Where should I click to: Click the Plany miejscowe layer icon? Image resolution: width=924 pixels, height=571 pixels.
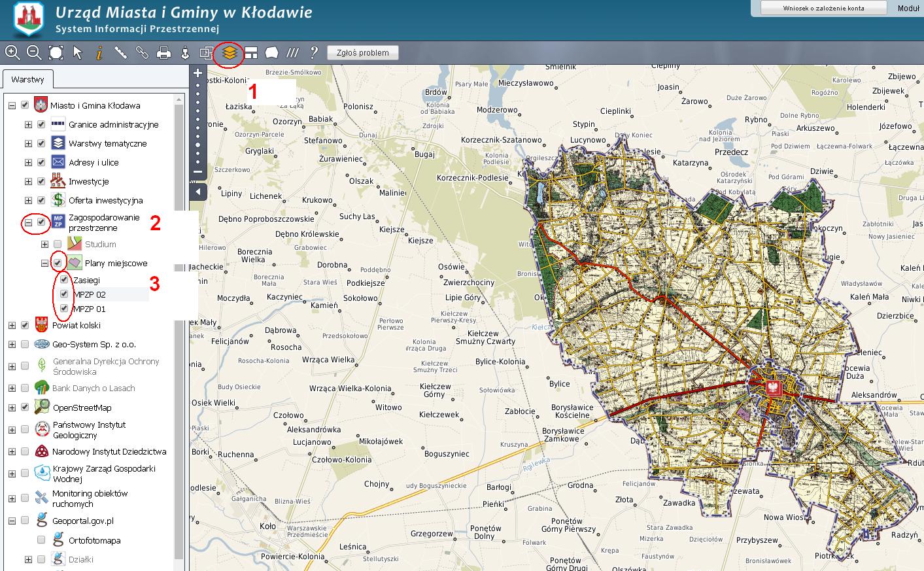click(x=75, y=263)
